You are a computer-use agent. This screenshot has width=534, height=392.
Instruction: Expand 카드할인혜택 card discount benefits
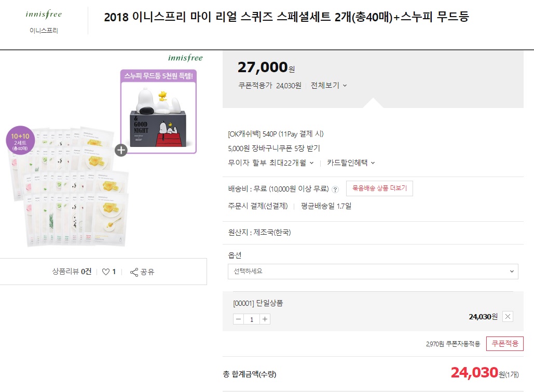pyautogui.click(x=351, y=163)
